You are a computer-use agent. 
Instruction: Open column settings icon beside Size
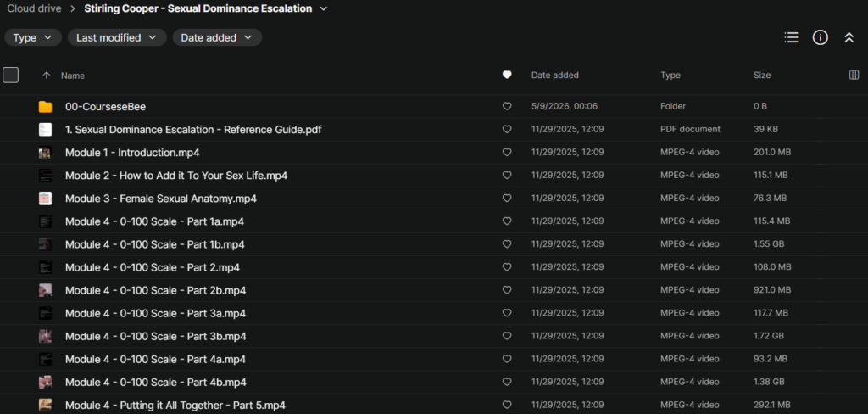click(x=854, y=75)
